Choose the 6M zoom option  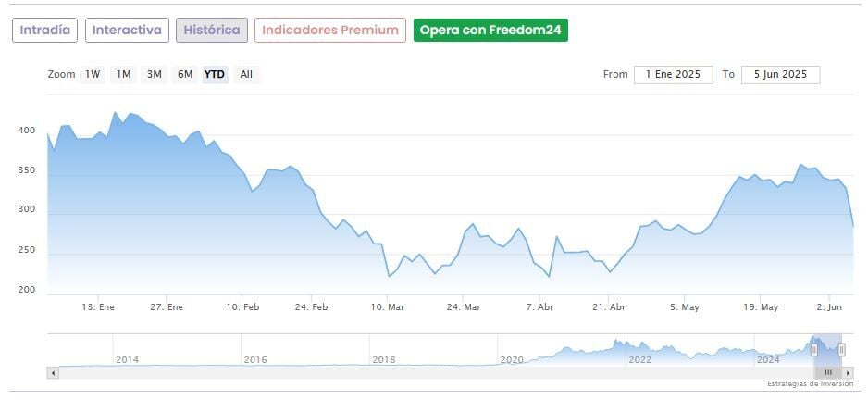(185, 75)
